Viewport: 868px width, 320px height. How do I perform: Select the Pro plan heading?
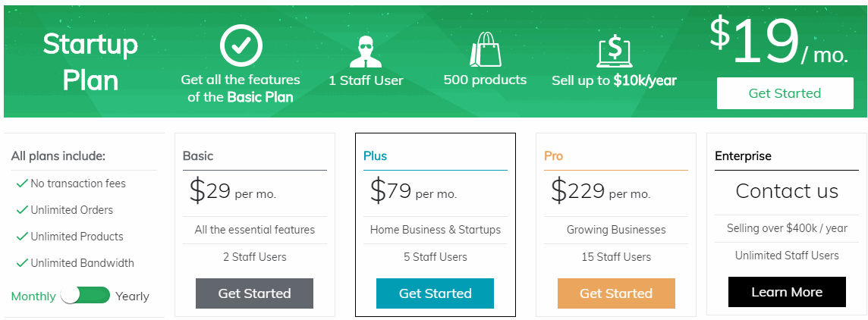pos(554,156)
